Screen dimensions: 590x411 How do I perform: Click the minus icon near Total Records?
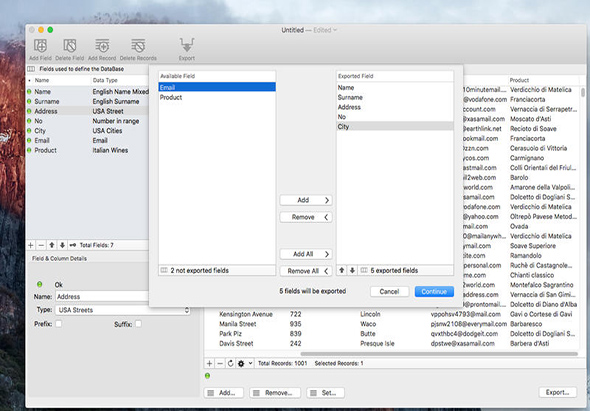coord(220,364)
